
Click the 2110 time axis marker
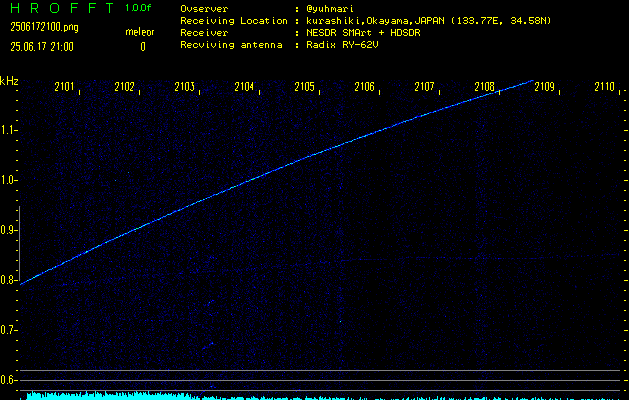(x=604, y=87)
